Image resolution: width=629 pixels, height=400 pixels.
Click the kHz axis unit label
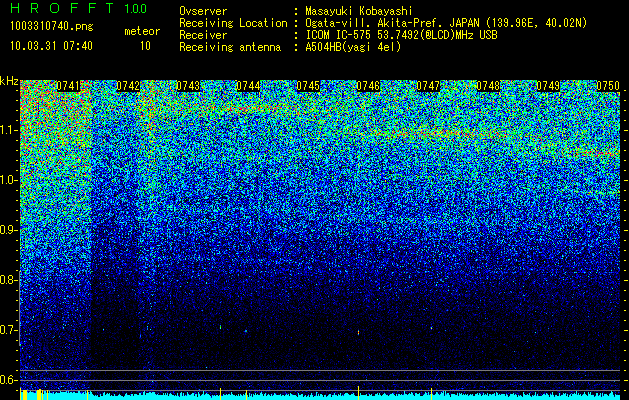coord(9,81)
